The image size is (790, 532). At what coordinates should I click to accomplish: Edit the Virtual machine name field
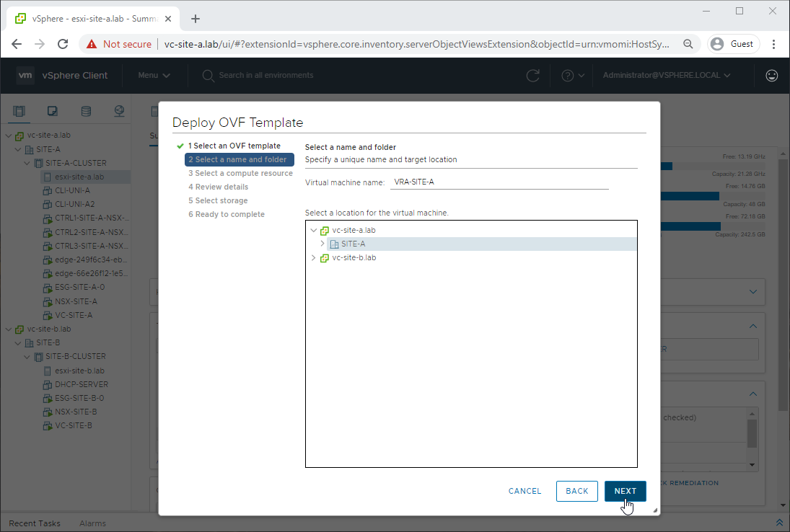tap(499, 182)
